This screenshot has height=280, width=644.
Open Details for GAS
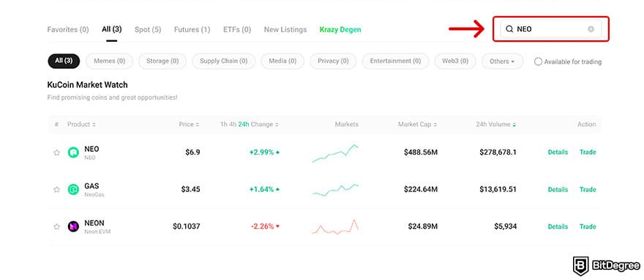[558, 190]
